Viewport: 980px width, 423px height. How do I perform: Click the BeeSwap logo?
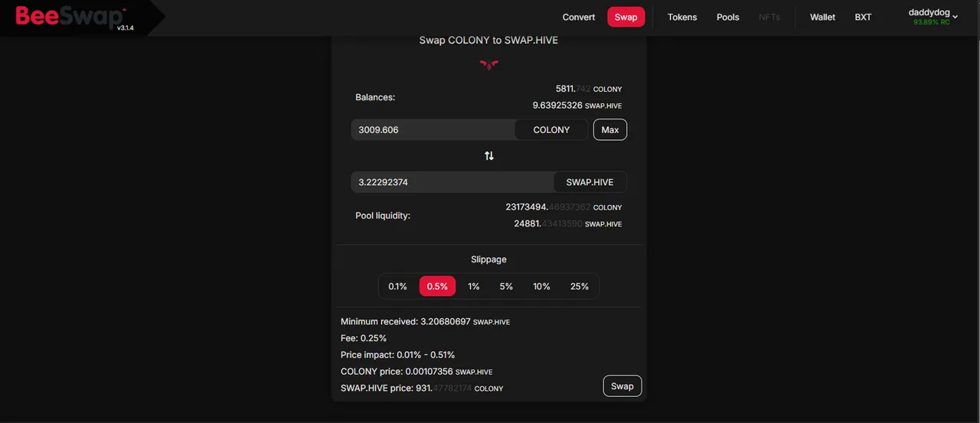(71, 16)
